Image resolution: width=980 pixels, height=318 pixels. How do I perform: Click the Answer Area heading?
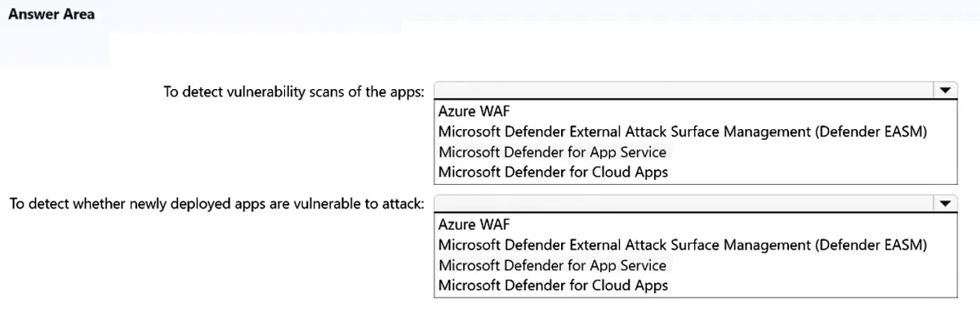51,15
